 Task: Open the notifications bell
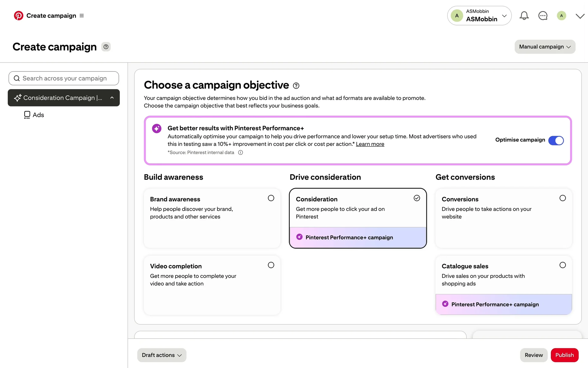pos(524,16)
